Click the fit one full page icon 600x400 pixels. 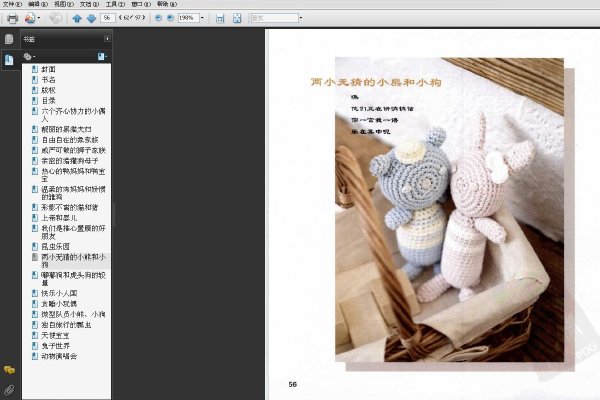(x=237, y=18)
